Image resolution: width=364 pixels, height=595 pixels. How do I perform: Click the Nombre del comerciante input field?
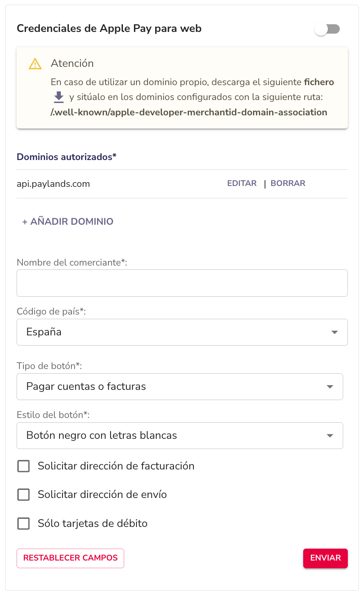pyautogui.click(x=182, y=283)
